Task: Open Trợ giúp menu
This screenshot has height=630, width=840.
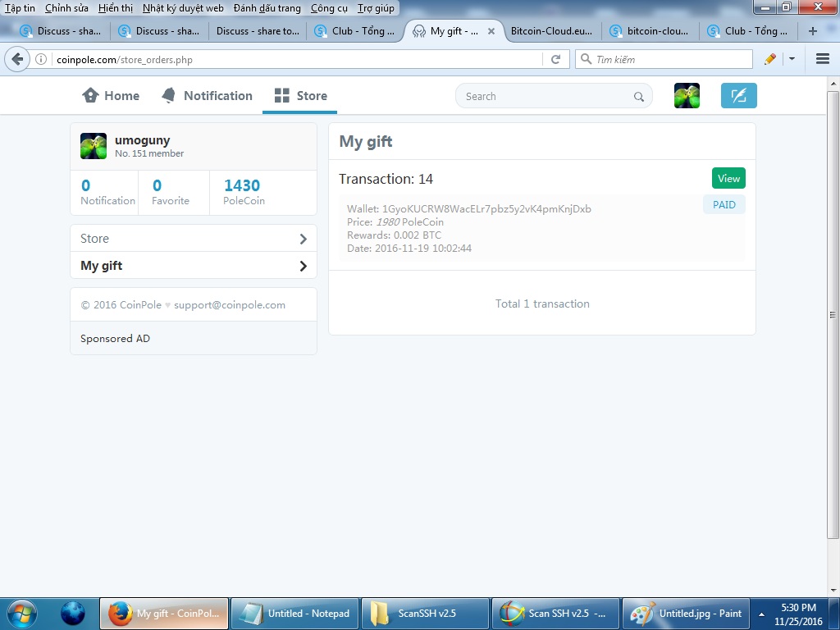Action: point(376,8)
